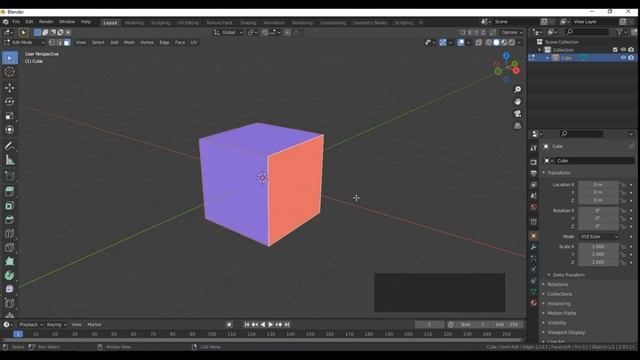Click the Keying button in timeline
640x360 pixels.
click(x=56, y=324)
